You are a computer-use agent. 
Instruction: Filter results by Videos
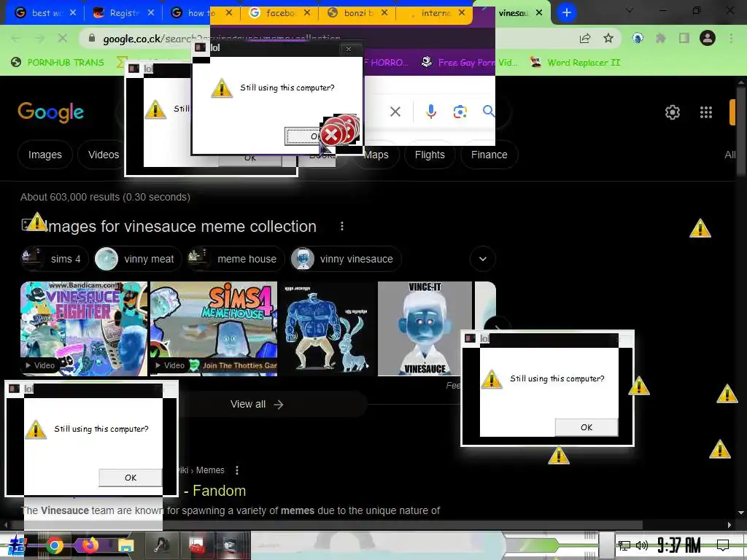[x=104, y=155]
